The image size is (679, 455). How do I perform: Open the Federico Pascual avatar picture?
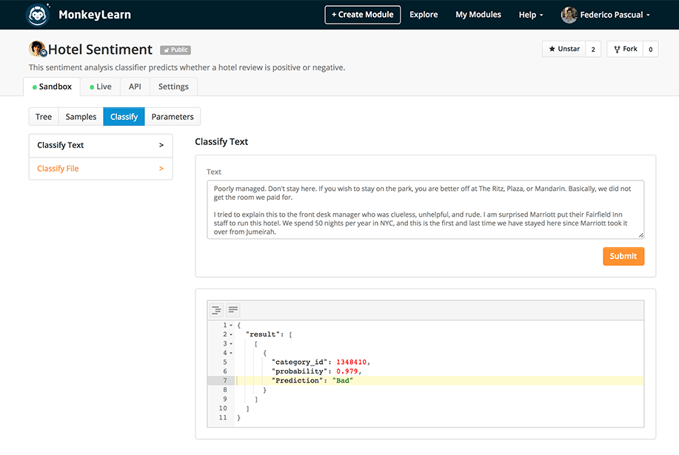pyautogui.click(x=569, y=15)
